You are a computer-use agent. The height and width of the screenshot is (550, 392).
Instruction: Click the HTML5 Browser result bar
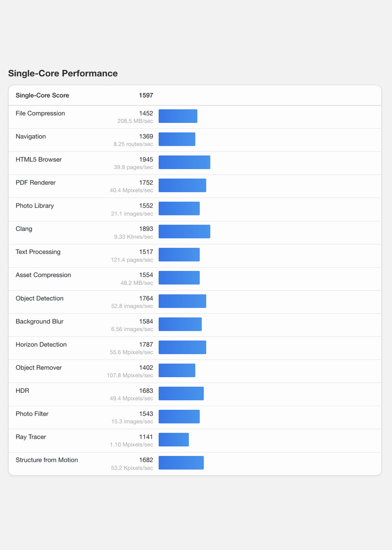click(184, 162)
